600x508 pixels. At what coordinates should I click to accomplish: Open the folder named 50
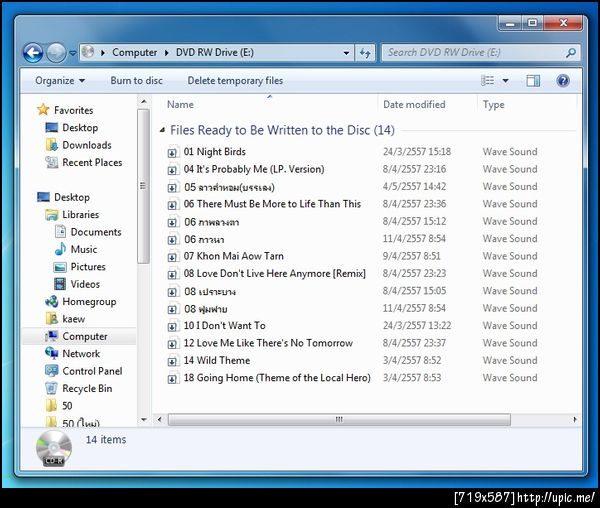coord(67,406)
